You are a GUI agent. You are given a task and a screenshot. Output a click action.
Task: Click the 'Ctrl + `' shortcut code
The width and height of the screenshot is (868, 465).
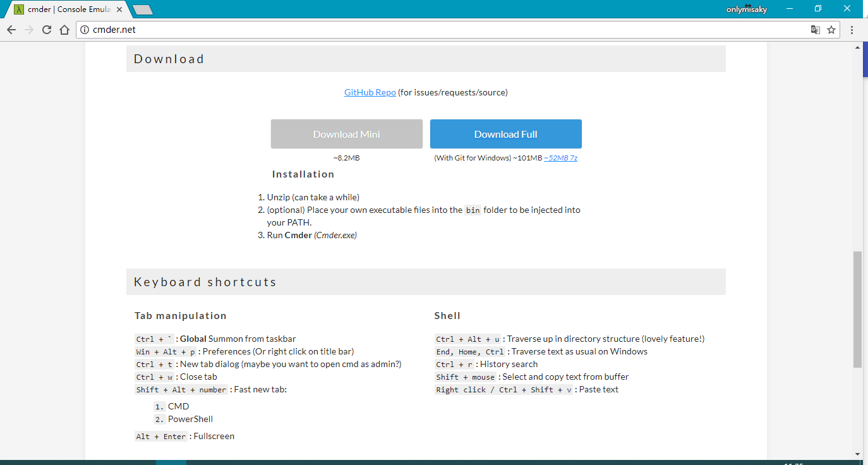click(154, 339)
